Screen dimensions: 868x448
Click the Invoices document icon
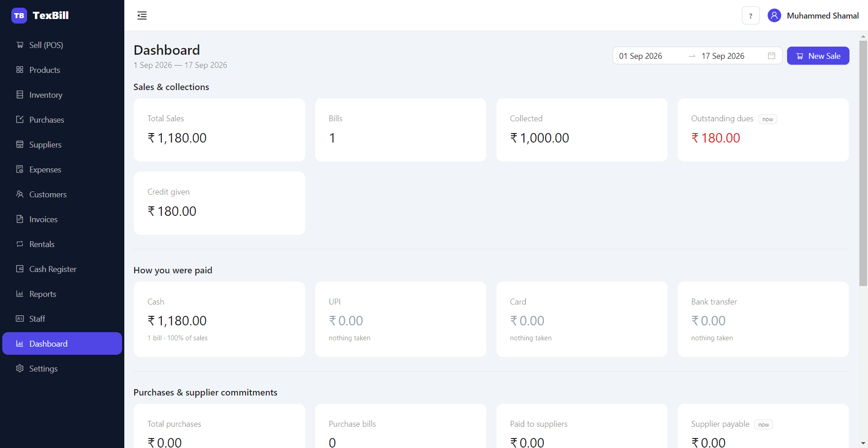point(20,219)
